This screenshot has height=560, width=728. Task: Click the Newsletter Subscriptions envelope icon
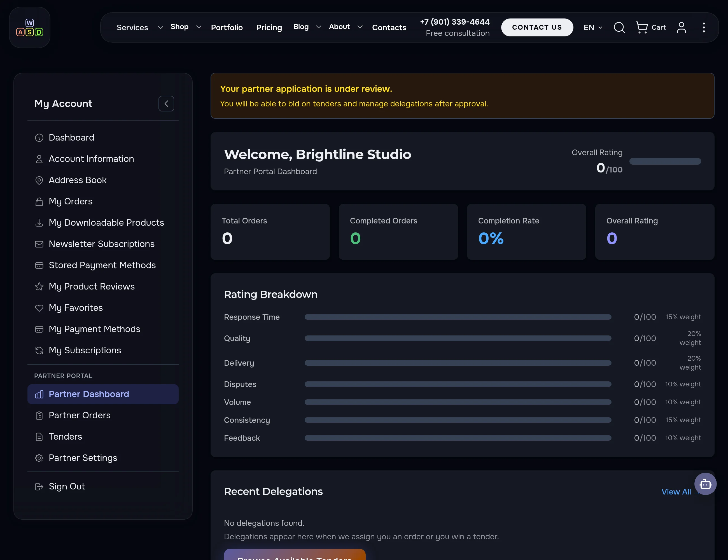point(39,244)
